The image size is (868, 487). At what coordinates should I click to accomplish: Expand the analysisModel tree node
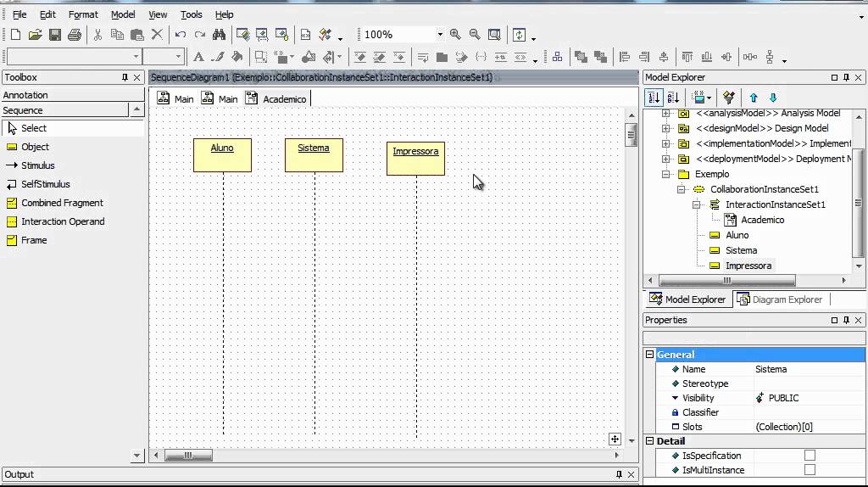pyautogui.click(x=666, y=113)
